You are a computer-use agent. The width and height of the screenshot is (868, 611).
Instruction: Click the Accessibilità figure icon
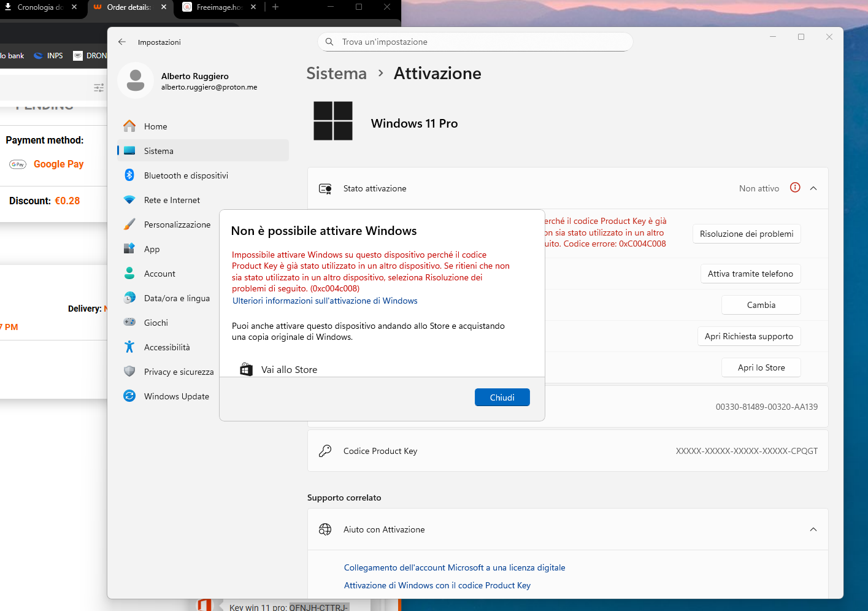(129, 347)
